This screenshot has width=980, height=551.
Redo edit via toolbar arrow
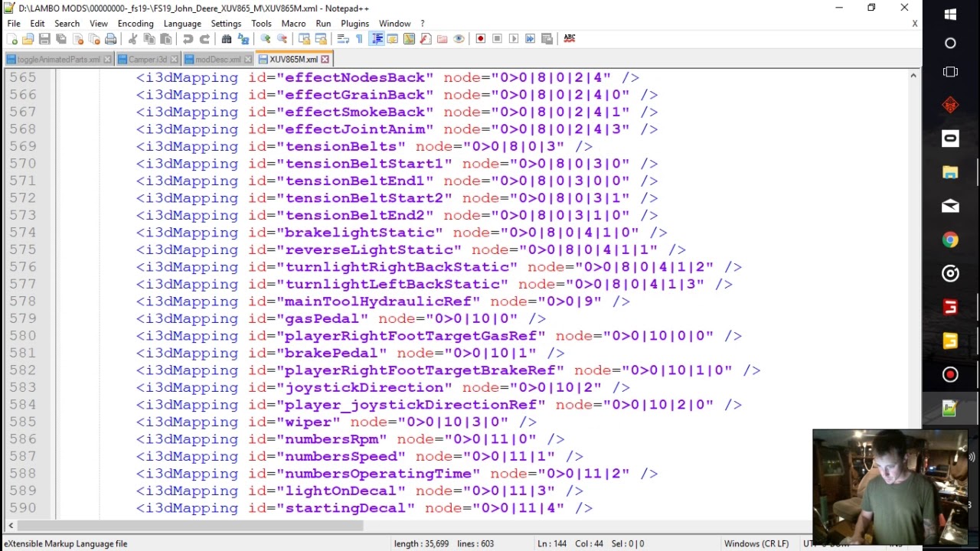point(205,38)
